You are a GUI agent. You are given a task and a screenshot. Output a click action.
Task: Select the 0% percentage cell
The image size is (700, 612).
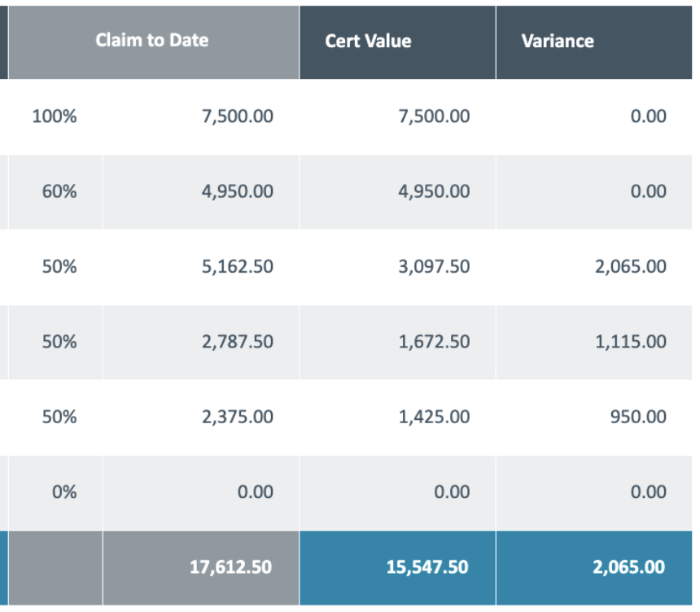pos(64,492)
